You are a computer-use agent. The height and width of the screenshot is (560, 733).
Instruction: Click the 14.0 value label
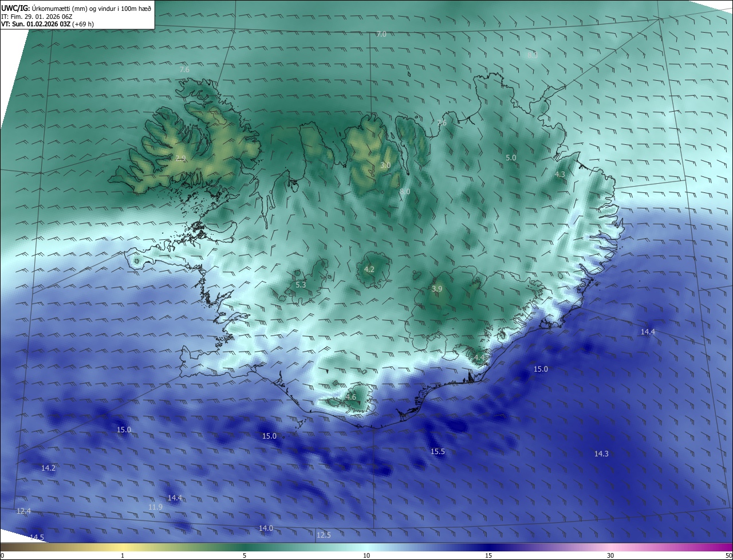pyautogui.click(x=266, y=528)
